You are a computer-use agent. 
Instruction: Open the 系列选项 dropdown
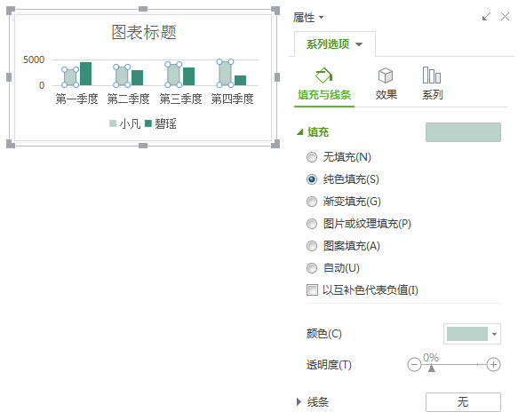(359, 44)
